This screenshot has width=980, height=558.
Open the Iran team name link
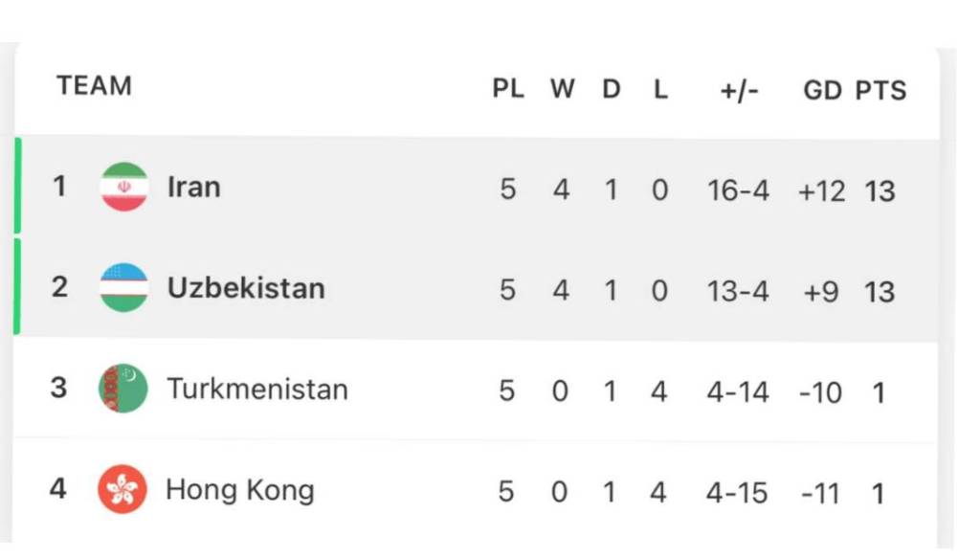[x=193, y=187]
